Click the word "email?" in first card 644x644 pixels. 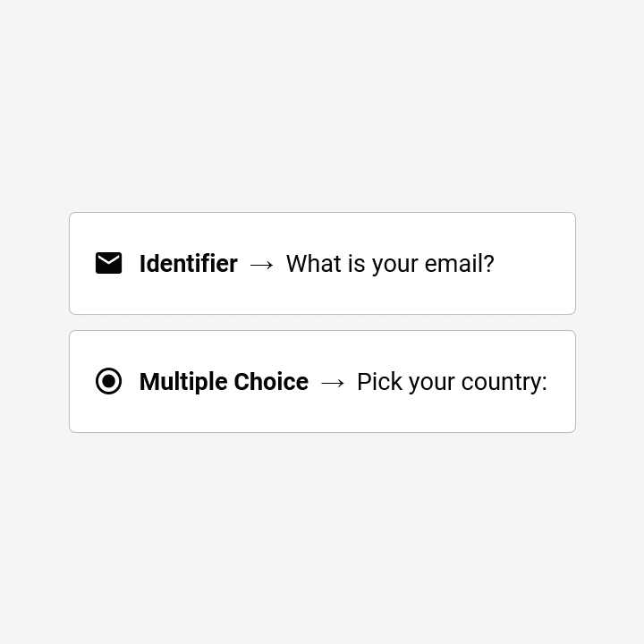point(459,263)
